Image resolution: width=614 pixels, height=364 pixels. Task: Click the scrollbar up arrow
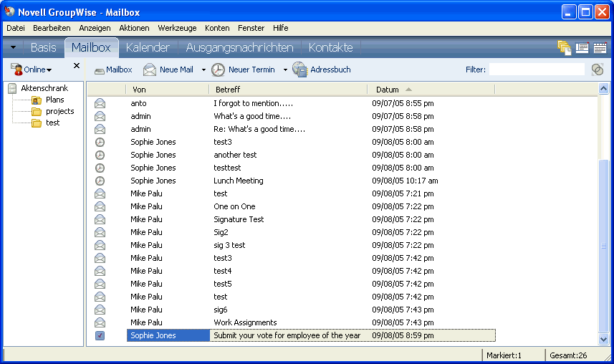[x=603, y=89]
